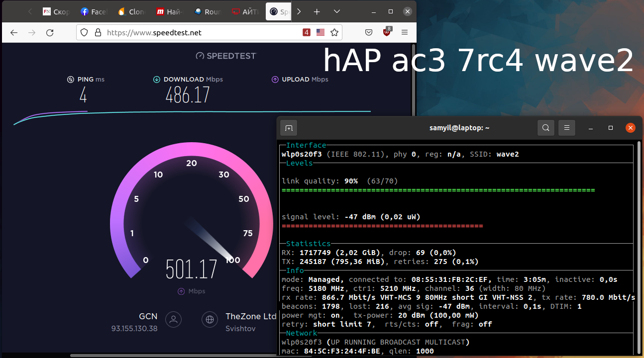Open the Pocket save icon in the toolbar

tap(369, 32)
